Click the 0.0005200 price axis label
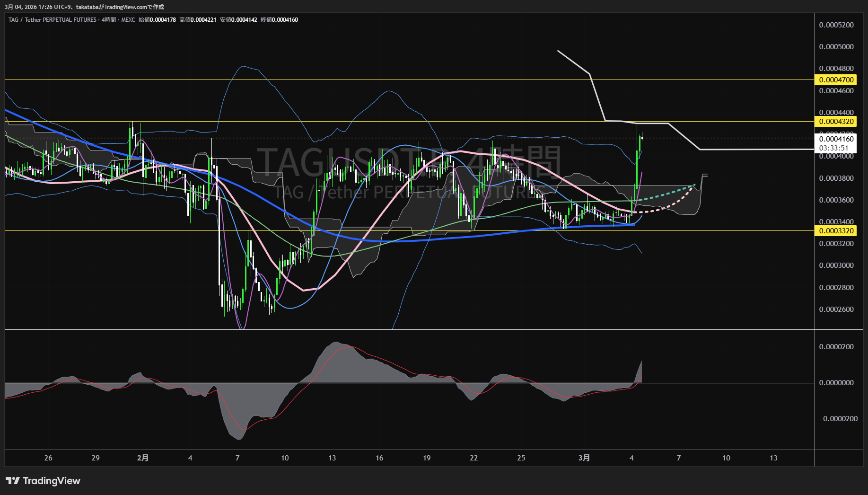The height and width of the screenshot is (495, 868). [836, 25]
